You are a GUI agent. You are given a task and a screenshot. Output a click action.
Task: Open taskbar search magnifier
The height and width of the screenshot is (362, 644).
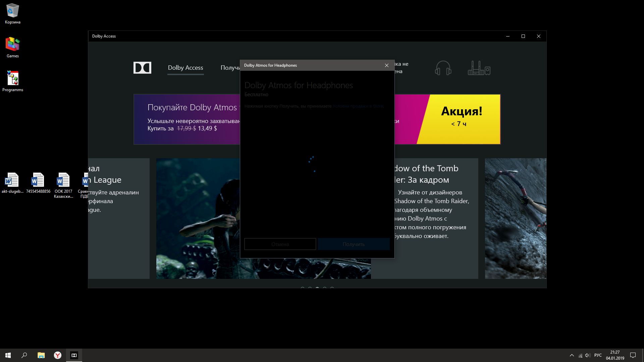[24, 355]
